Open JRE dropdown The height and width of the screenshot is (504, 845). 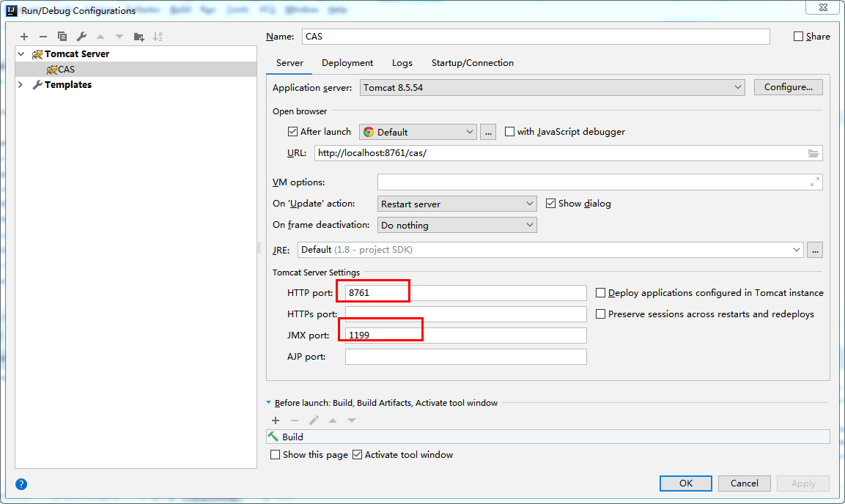click(x=550, y=250)
